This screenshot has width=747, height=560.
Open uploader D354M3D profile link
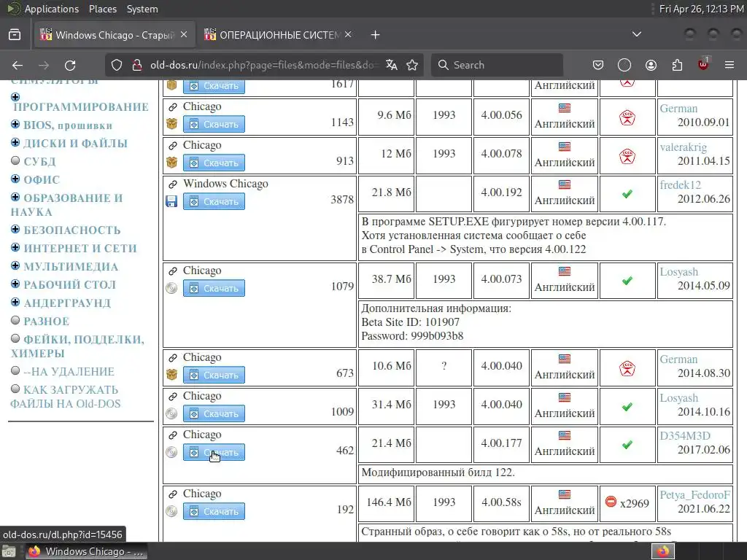pyautogui.click(x=685, y=436)
